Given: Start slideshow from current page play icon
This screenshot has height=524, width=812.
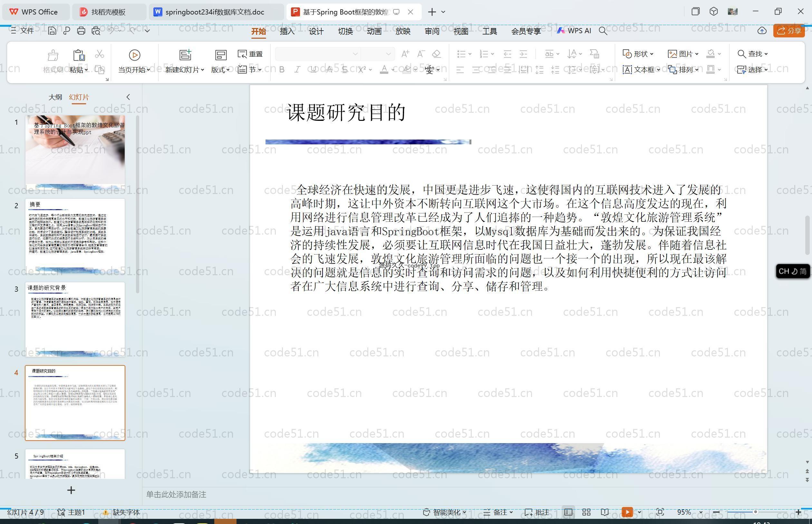Looking at the screenshot, I should tap(134, 55).
